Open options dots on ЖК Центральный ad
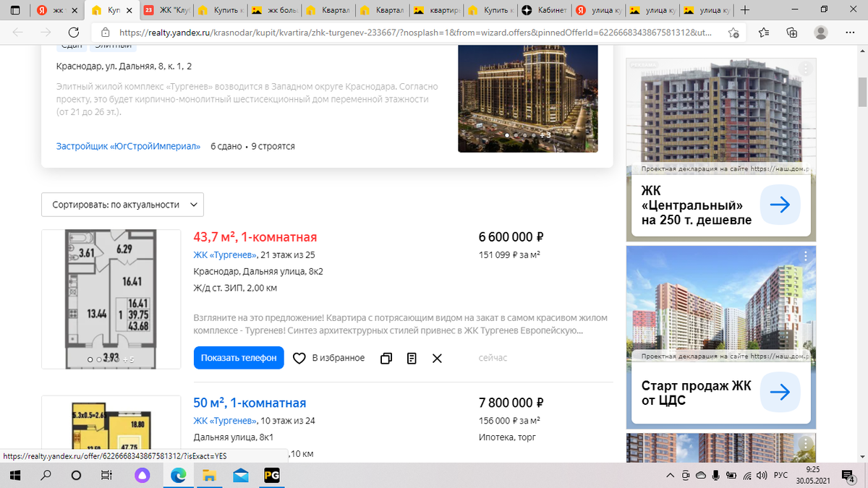Screen dimensions: 868x488 [805, 69]
